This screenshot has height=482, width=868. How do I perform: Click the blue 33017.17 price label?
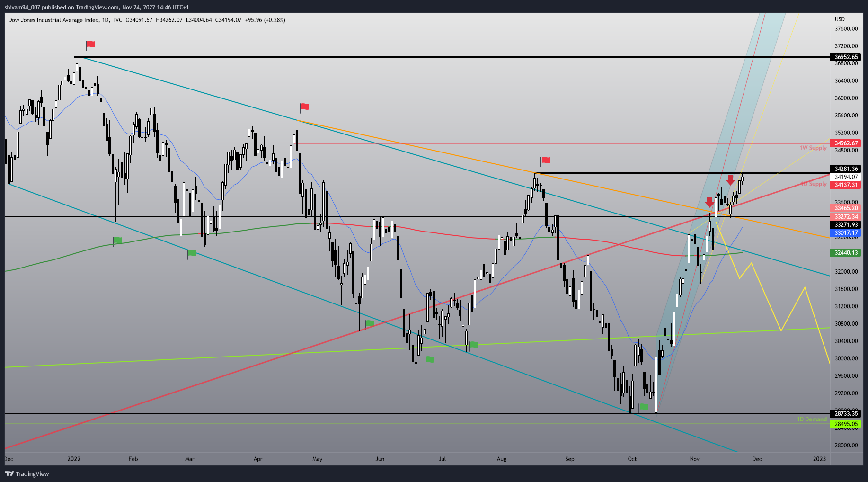[846, 233]
